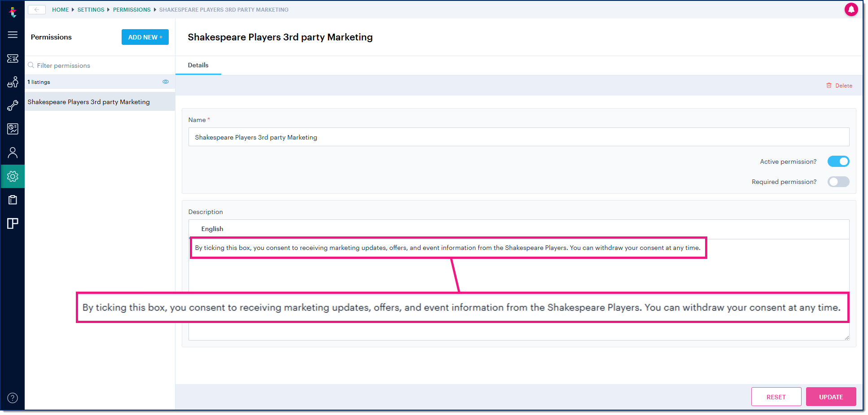Open the shapes and products sidebar icon

point(13,82)
